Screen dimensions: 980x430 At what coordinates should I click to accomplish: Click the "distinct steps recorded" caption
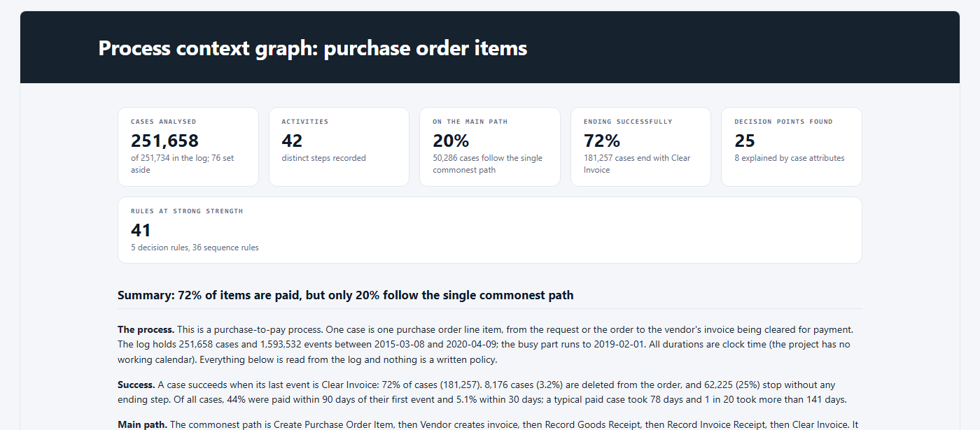[x=324, y=158]
